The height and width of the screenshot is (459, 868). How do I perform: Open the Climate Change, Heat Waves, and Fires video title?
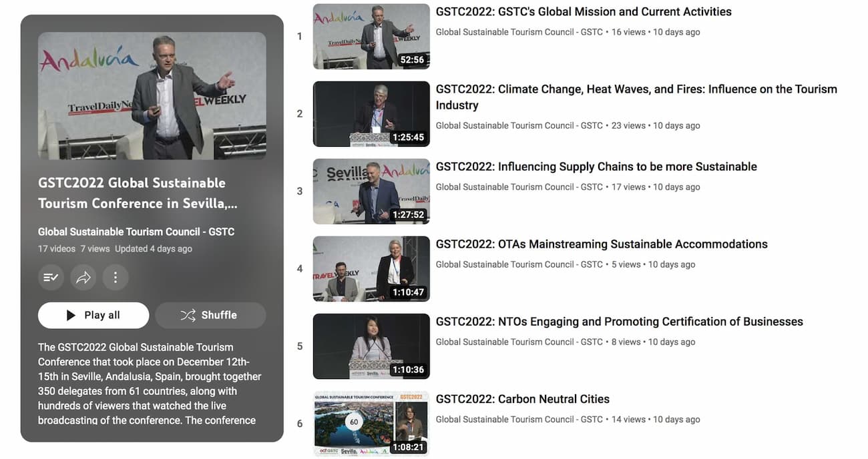pyautogui.click(x=636, y=97)
